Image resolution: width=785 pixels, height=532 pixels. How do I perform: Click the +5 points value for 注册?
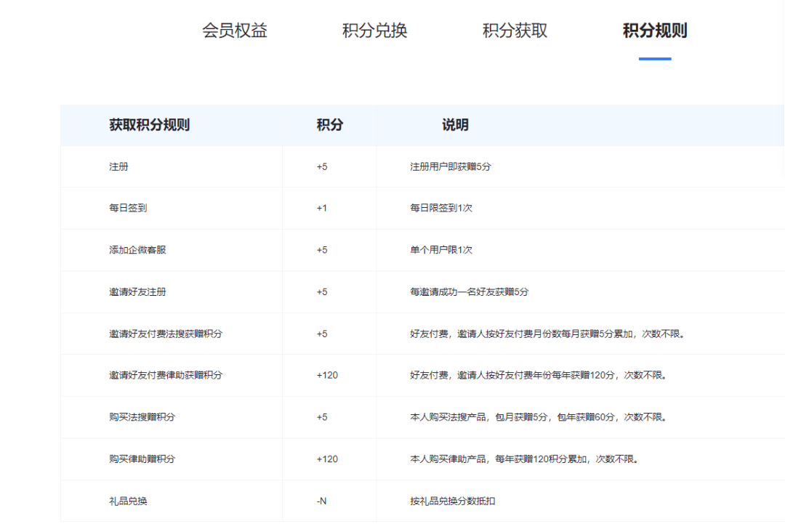coord(322,166)
